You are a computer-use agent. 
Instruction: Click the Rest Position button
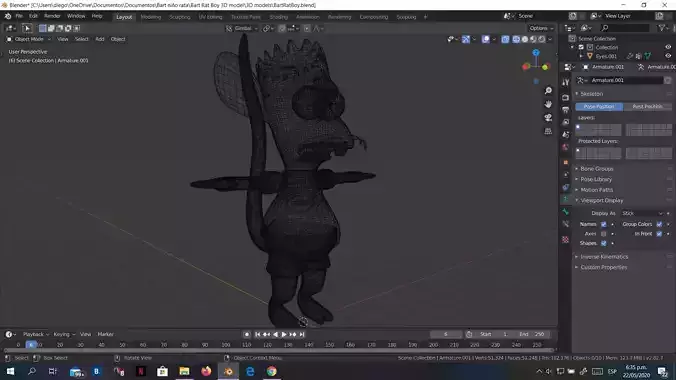click(647, 107)
